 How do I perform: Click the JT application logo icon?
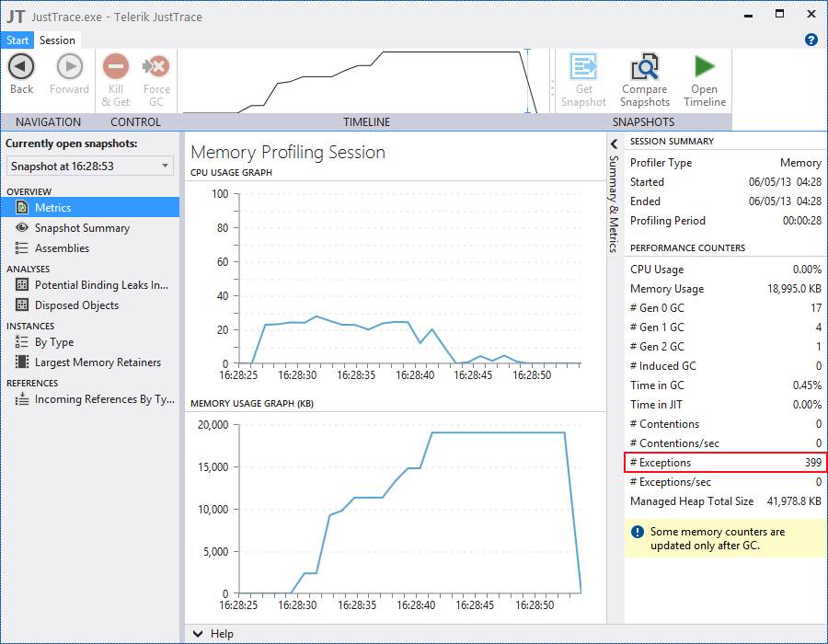point(16,17)
